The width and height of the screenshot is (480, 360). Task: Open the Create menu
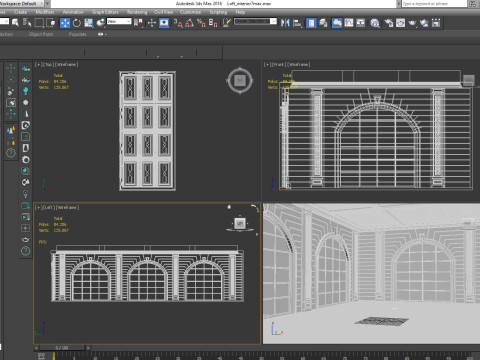pyautogui.click(x=20, y=12)
